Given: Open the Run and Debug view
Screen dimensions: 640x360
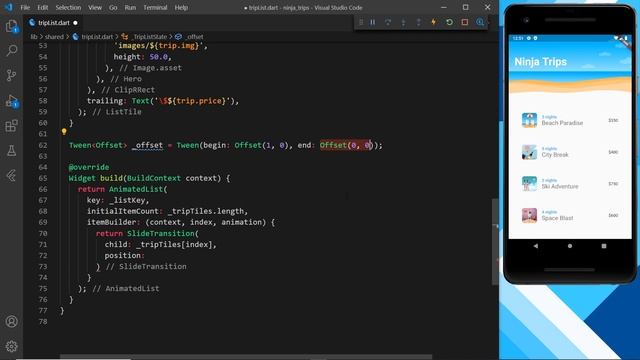Looking at the screenshot, I should click(11, 101).
